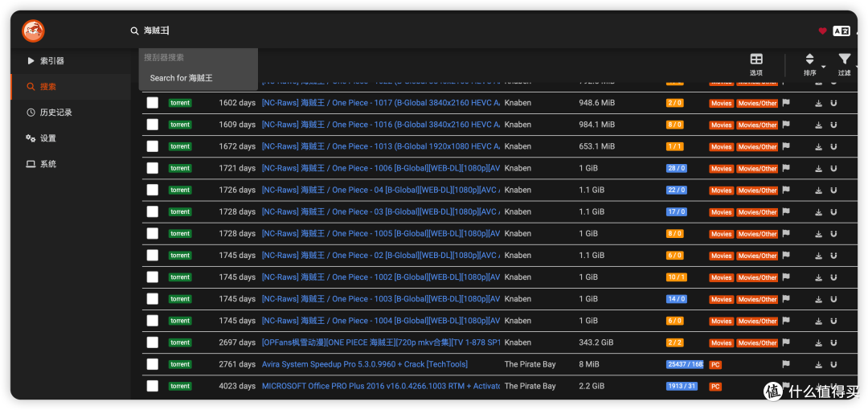The width and height of the screenshot is (868, 410).
Task: Download the One Piece - 1003 release
Action: click(819, 298)
